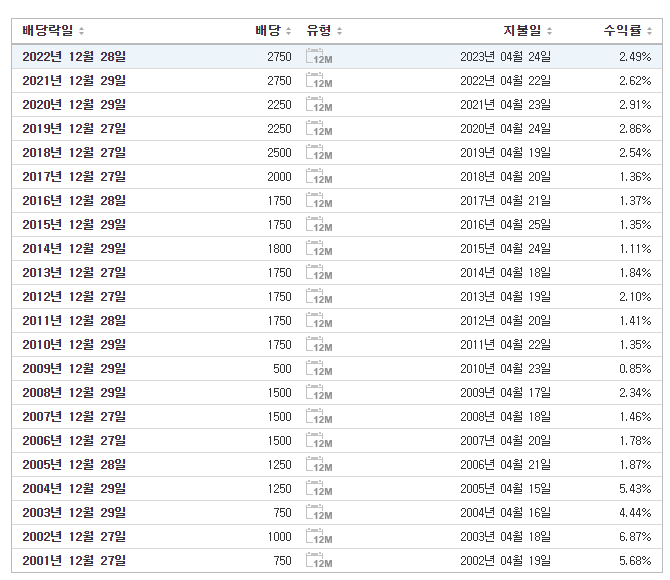670x580 pixels.
Task: Click the 12M calendar icon in 2013년 12월 27일 row
Action: 319,273
